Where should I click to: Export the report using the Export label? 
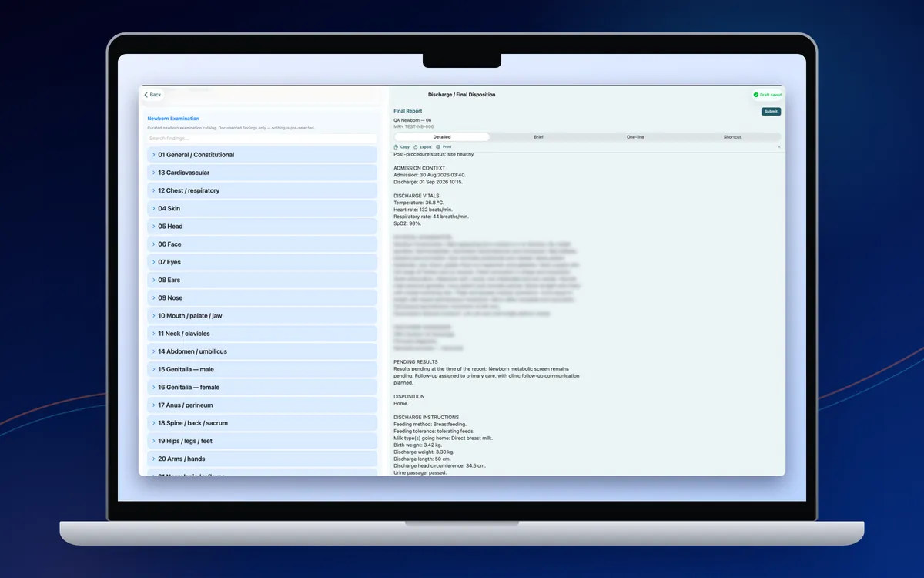pyautogui.click(x=426, y=146)
